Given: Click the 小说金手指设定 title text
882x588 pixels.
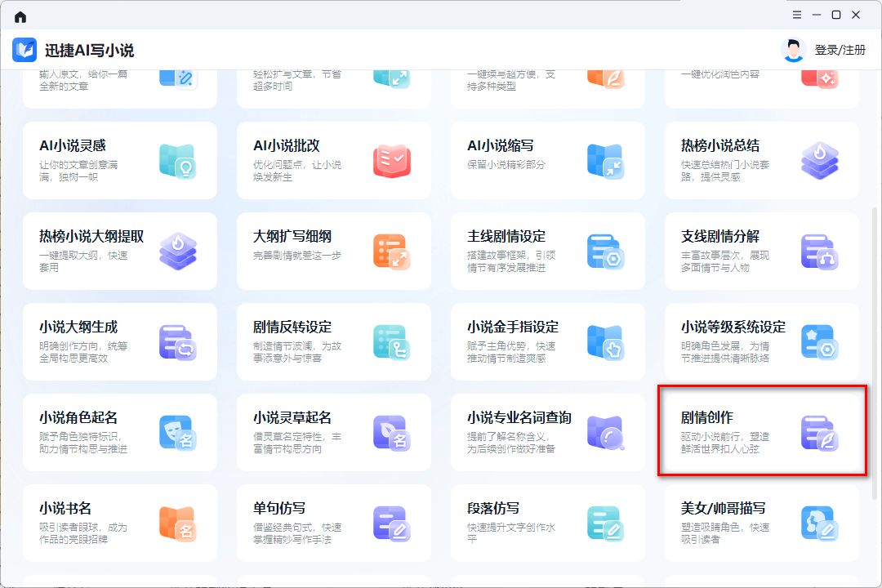Looking at the screenshot, I should [x=512, y=327].
